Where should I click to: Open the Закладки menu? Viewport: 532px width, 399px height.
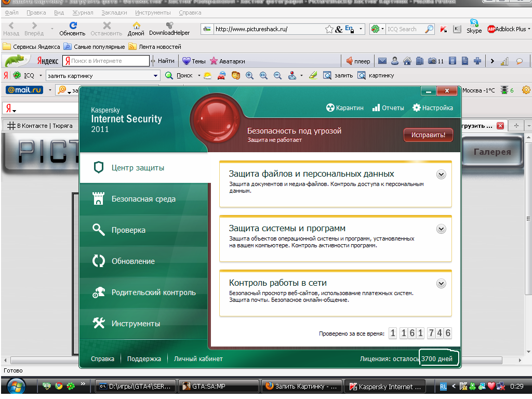[x=114, y=12]
